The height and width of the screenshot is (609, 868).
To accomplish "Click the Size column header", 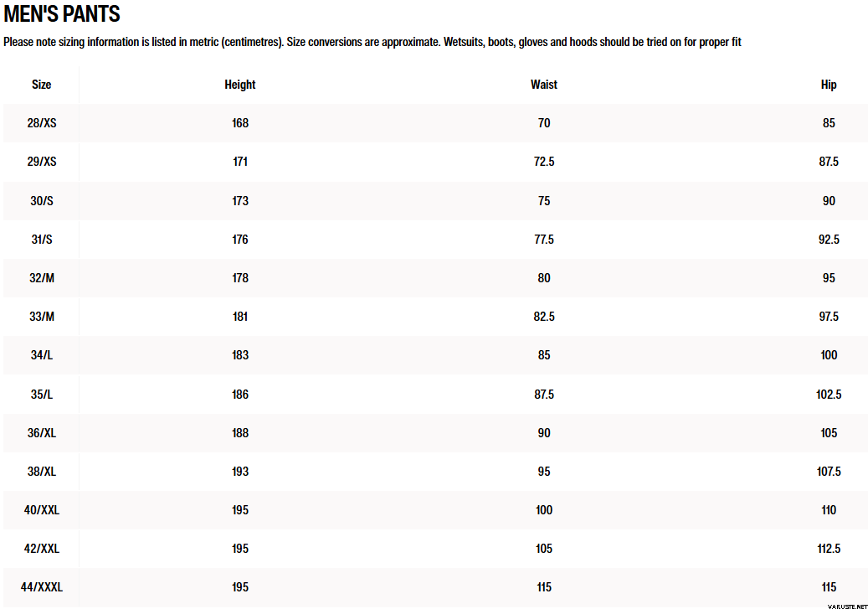I will (x=42, y=85).
